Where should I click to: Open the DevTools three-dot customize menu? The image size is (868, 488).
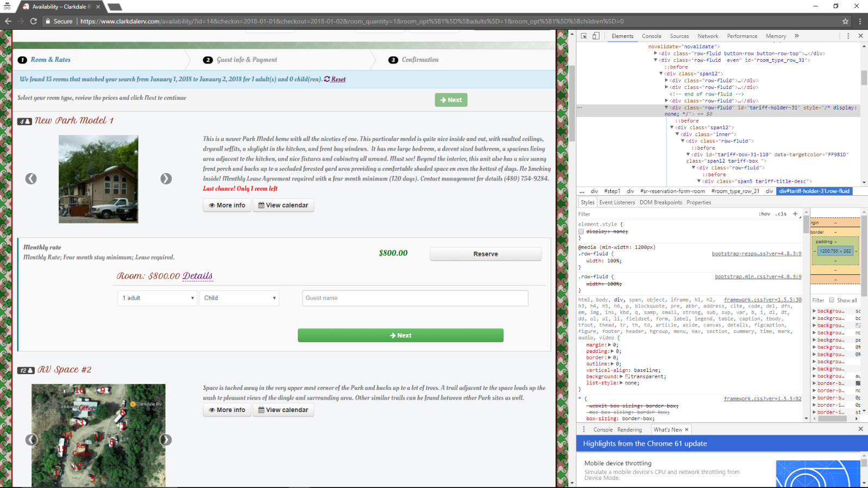pyautogui.click(x=848, y=36)
